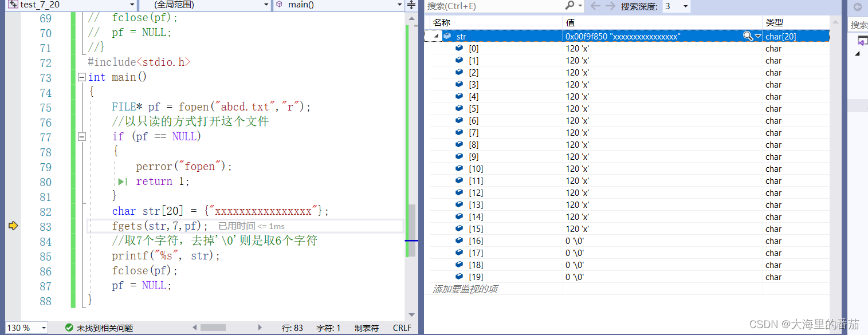Click the search magnifier icon in watch search box
The height and width of the screenshot is (335, 868).
click(x=569, y=5)
